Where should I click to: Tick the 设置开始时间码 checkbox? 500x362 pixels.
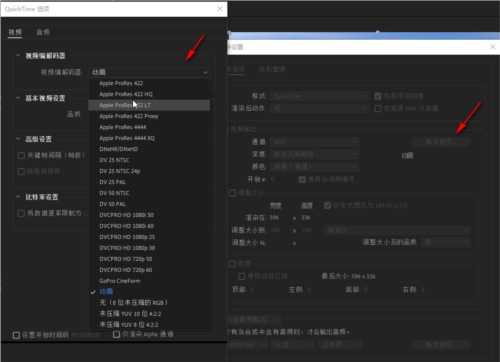[16, 335]
